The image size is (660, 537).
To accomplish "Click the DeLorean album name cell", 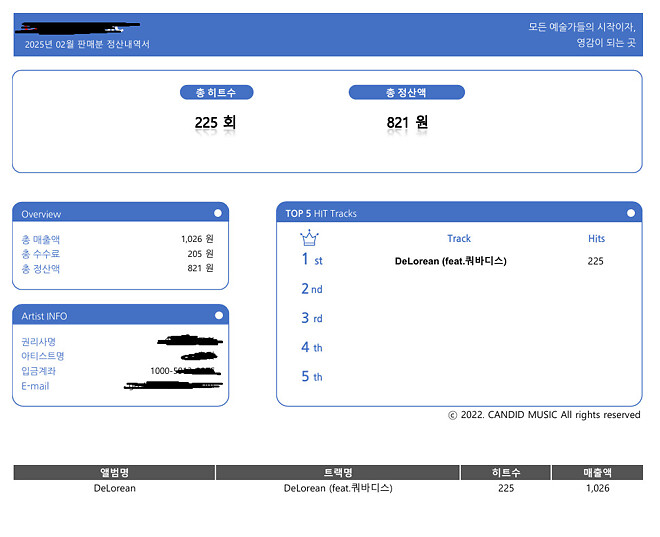I will (x=114, y=488).
